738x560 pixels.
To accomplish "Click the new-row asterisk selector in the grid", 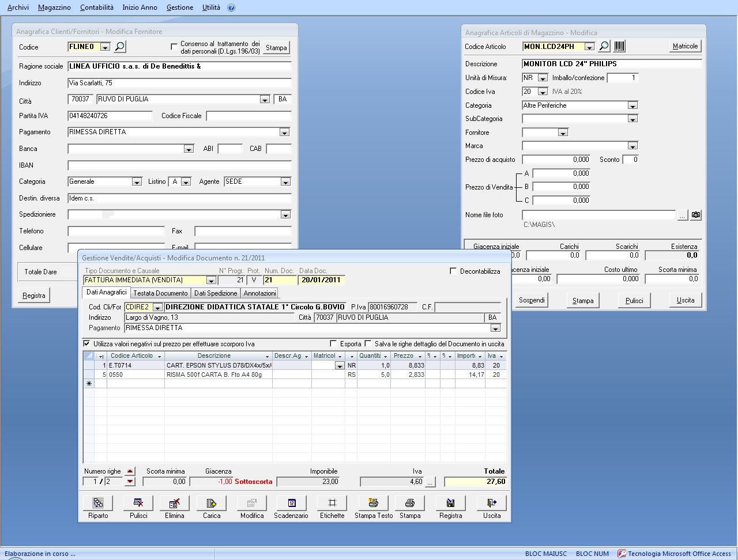I will pyautogui.click(x=89, y=384).
